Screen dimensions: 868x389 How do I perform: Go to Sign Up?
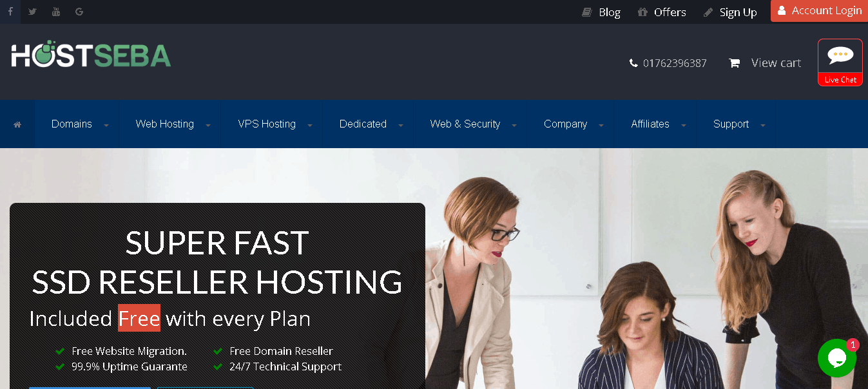(x=738, y=12)
